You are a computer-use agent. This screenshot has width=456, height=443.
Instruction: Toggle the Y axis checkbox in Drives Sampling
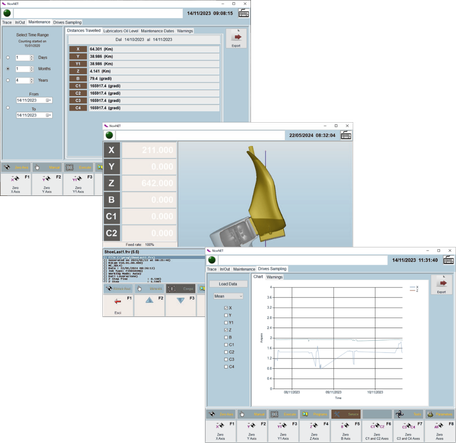click(226, 315)
